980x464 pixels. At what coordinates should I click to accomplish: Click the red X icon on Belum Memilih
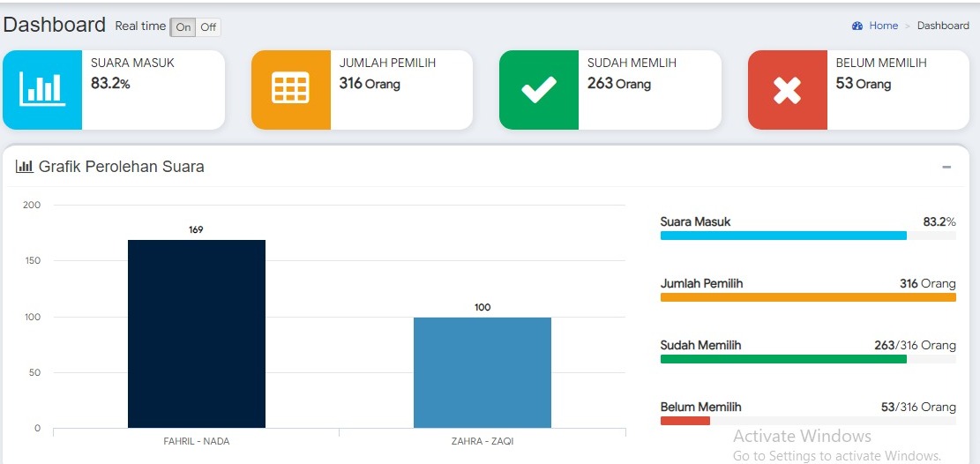tap(787, 90)
